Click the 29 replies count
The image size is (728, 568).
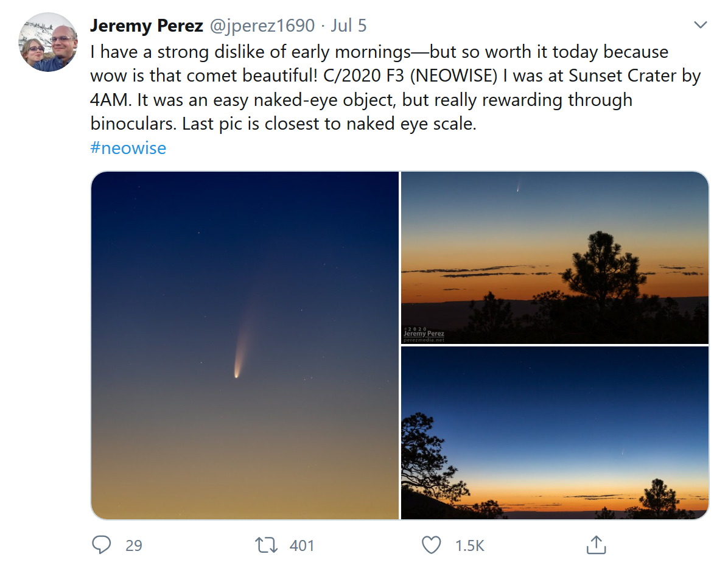(134, 545)
